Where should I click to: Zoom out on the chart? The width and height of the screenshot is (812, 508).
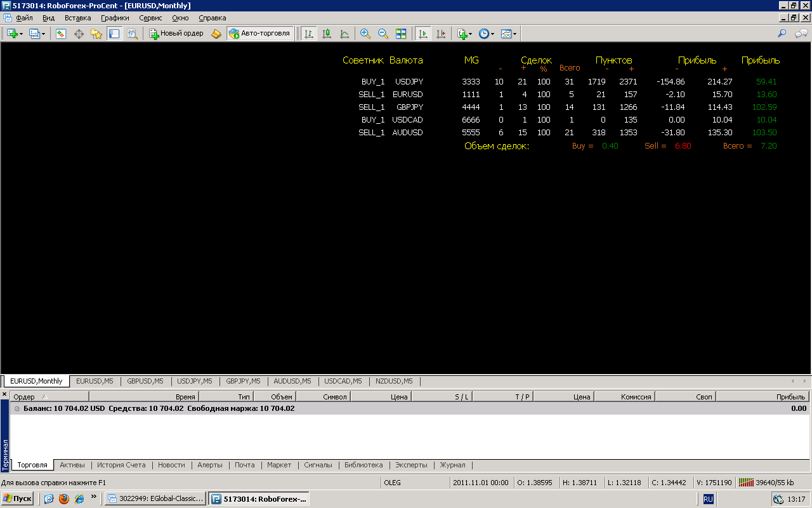point(383,34)
